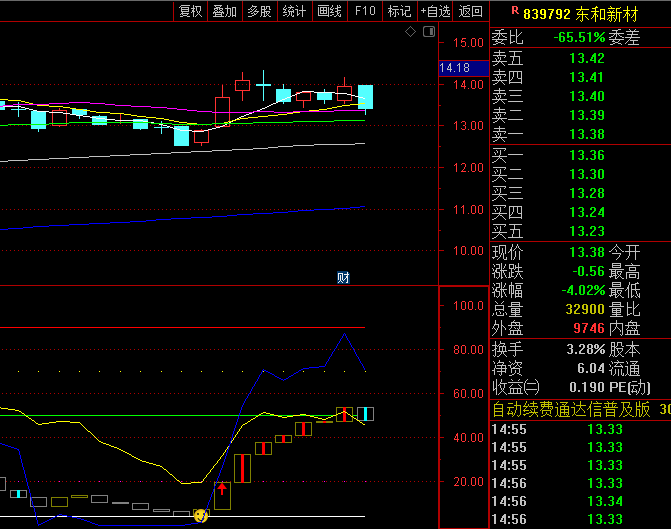The height and width of the screenshot is (529, 671).
Task: Click the 标记 mark button
Action: coord(399,11)
